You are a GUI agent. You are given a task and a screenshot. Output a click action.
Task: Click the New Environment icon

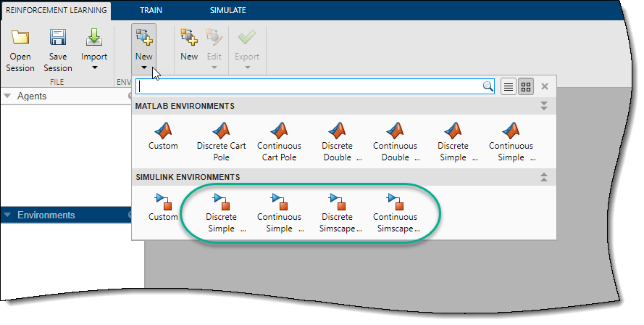(x=143, y=37)
